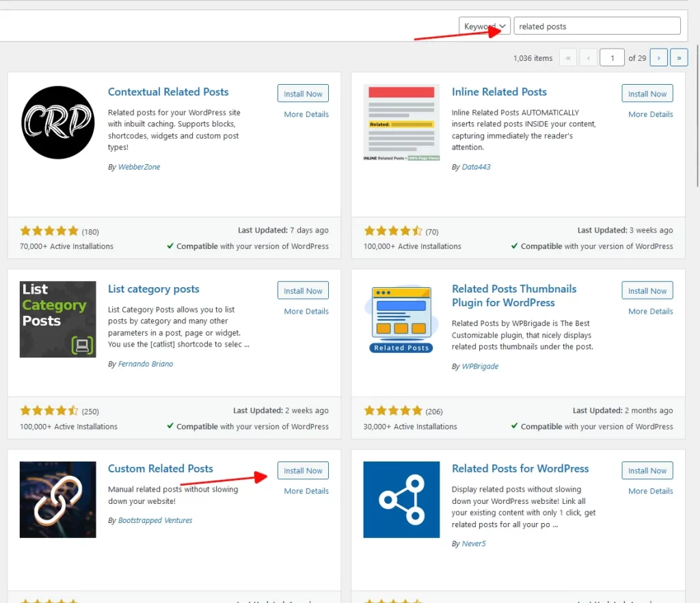The width and height of the screenshot is (700, 603).
Task: Click 'Last Updated: 7 days ago' text
Action: pos(283,230)
